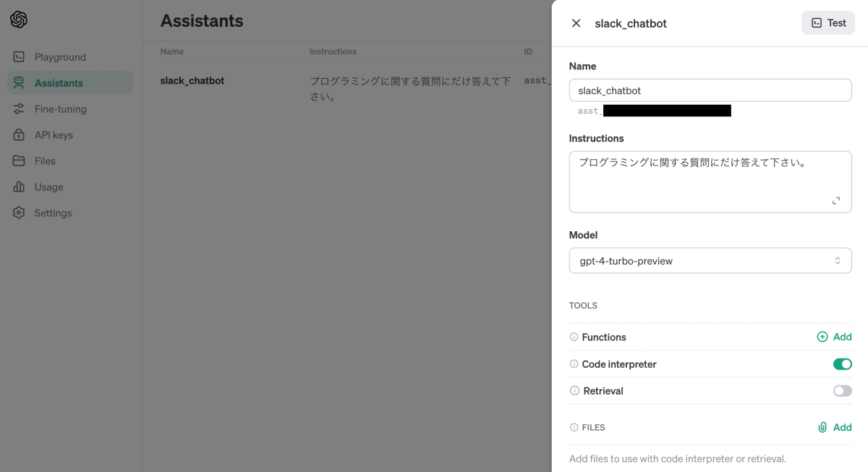Screen dimensions: 868x472
Task: Enable the Retrieval toggle
Action: 843,391
